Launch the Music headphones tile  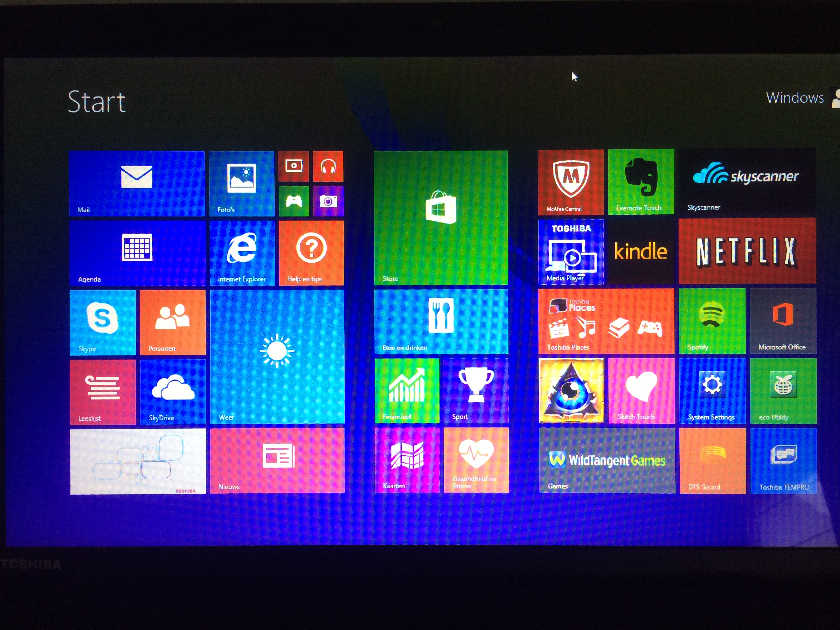tap(328, 166)
